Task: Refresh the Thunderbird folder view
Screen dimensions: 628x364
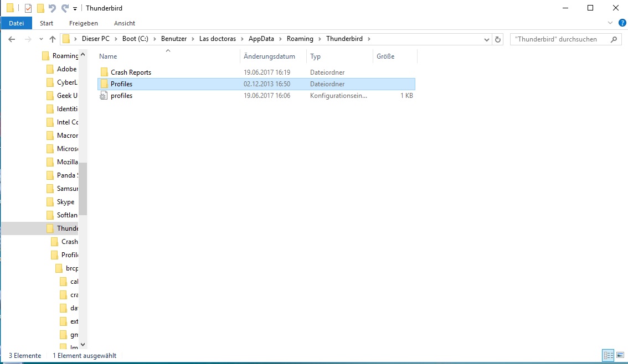Action: [x=498, y=39]
